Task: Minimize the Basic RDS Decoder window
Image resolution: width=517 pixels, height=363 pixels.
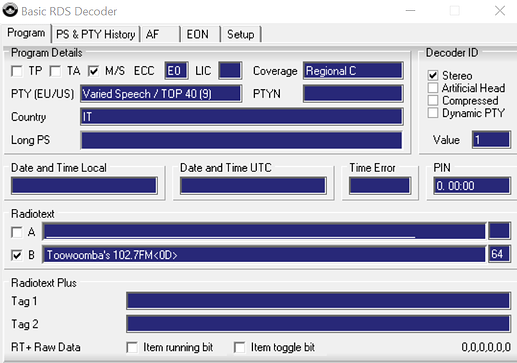Action: 410,11
